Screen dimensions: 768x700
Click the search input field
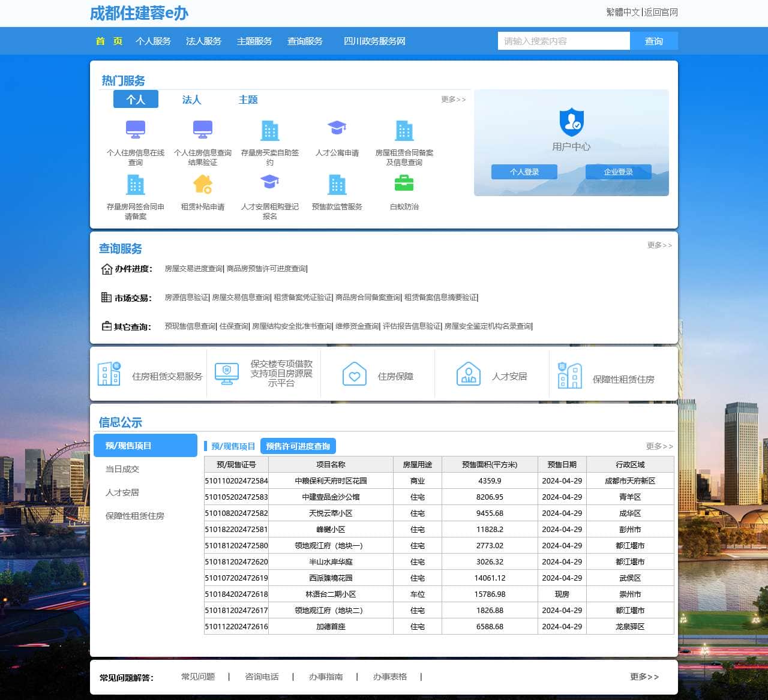click(x=563, y=41)
